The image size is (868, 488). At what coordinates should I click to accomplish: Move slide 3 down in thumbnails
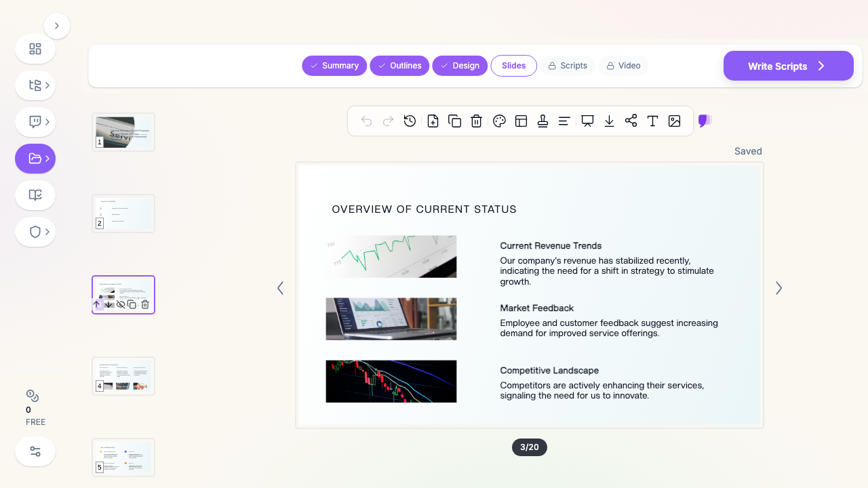coord(108,304)
